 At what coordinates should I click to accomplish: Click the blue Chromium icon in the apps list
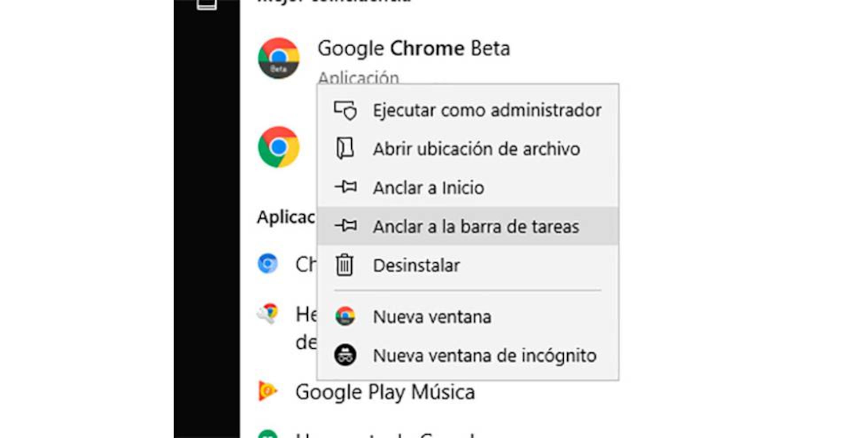coord(267,264)
